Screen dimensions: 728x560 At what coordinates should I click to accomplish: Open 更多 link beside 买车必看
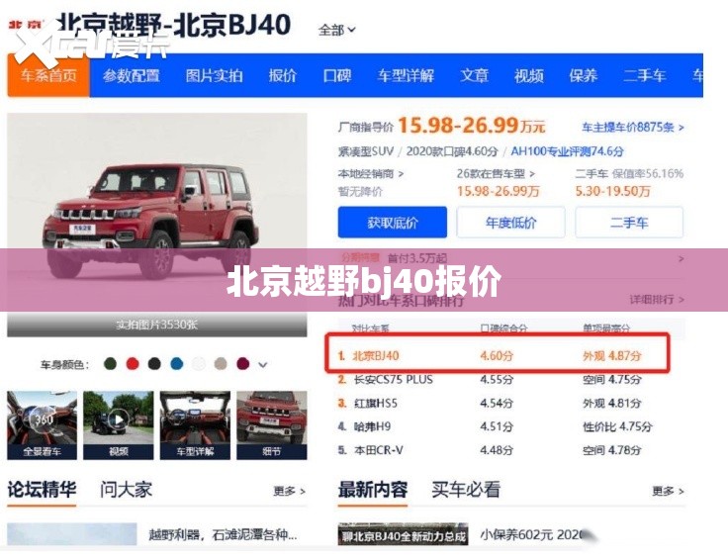(x=668, y=491)
